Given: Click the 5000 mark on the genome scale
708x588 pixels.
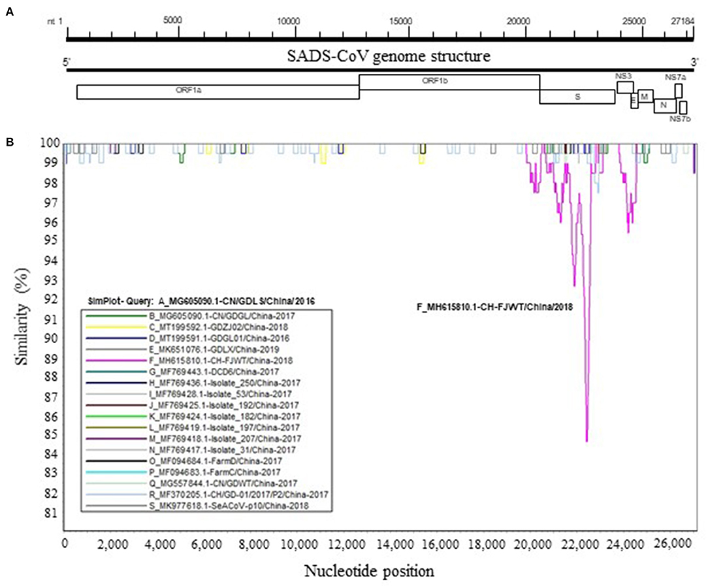Looking at the screenshot, I should (x=172, y=20).
